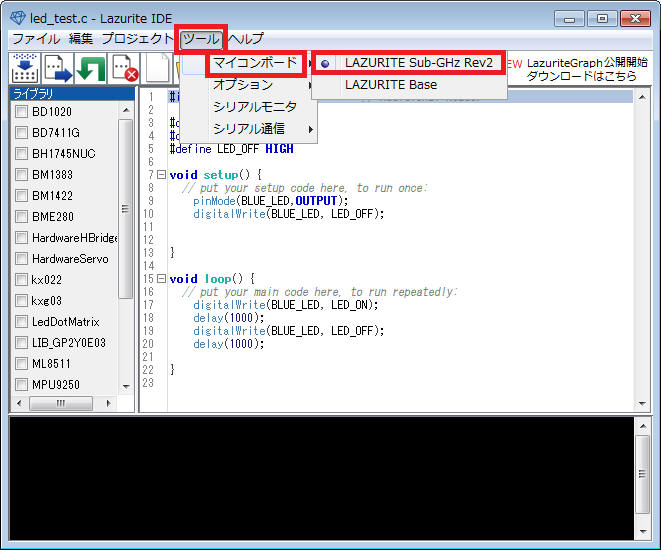Tick the BD7411G library checkbox
The height and width of the screenshot is (550, 661).
[x=21, y=133]
